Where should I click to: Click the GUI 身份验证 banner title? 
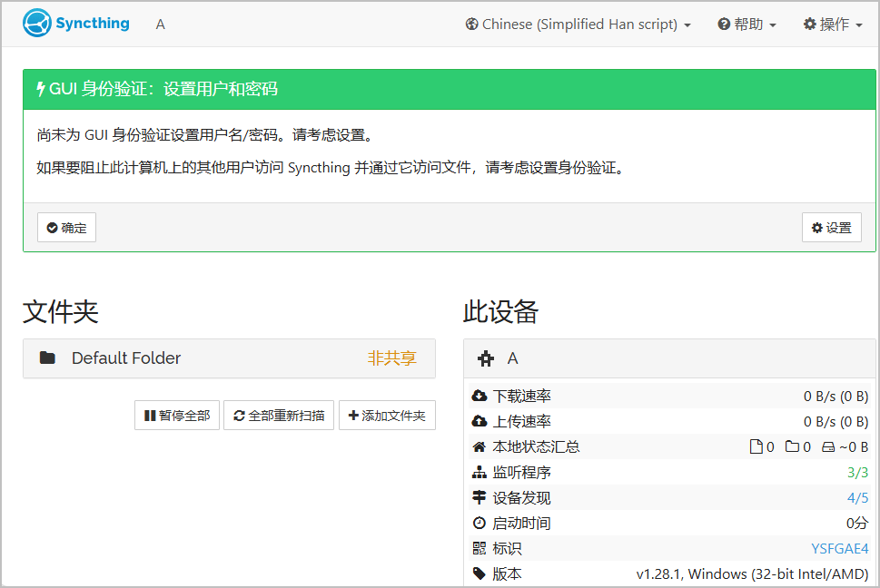point(163,89)
